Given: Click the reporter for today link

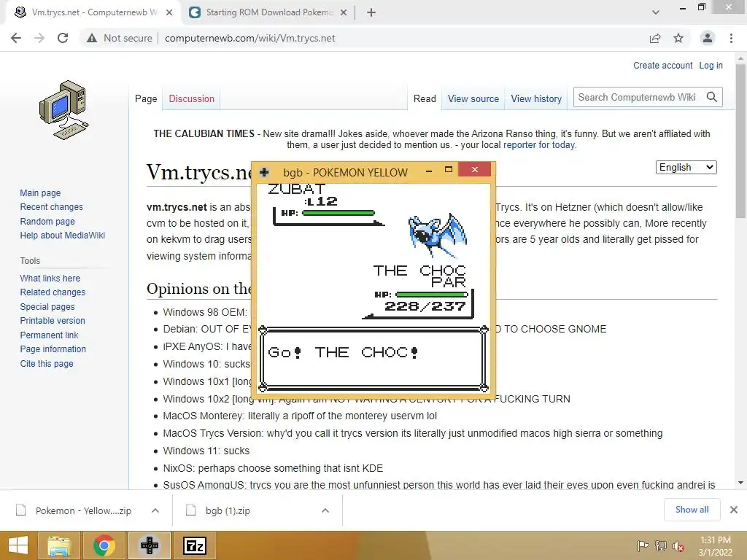Looking at the screenshot, I should click(539, 145).
